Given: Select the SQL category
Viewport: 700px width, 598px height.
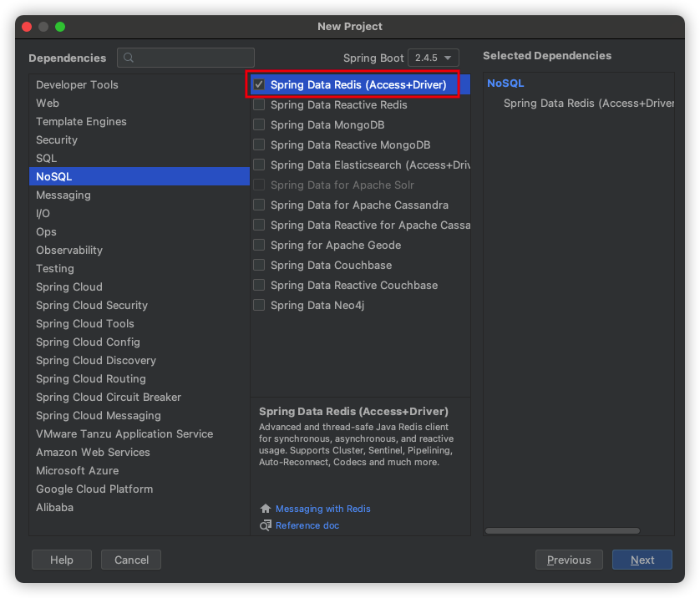Looking at the screenshot, I should (x=139, y=158).
